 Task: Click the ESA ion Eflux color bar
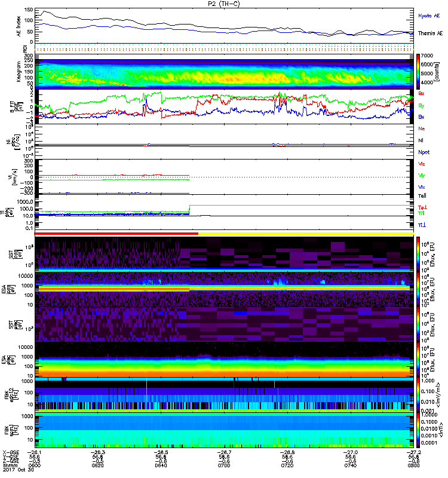[x=418, y=289]
